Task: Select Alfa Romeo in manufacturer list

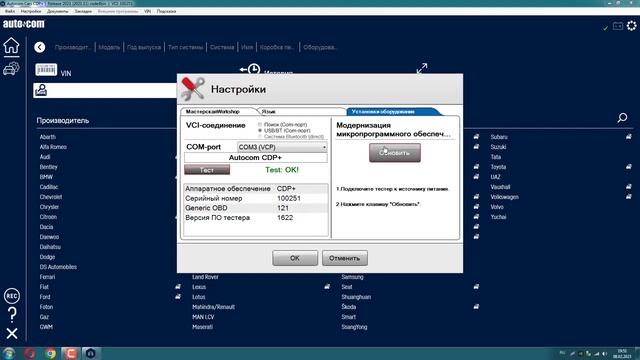Action: click(53, 147)
